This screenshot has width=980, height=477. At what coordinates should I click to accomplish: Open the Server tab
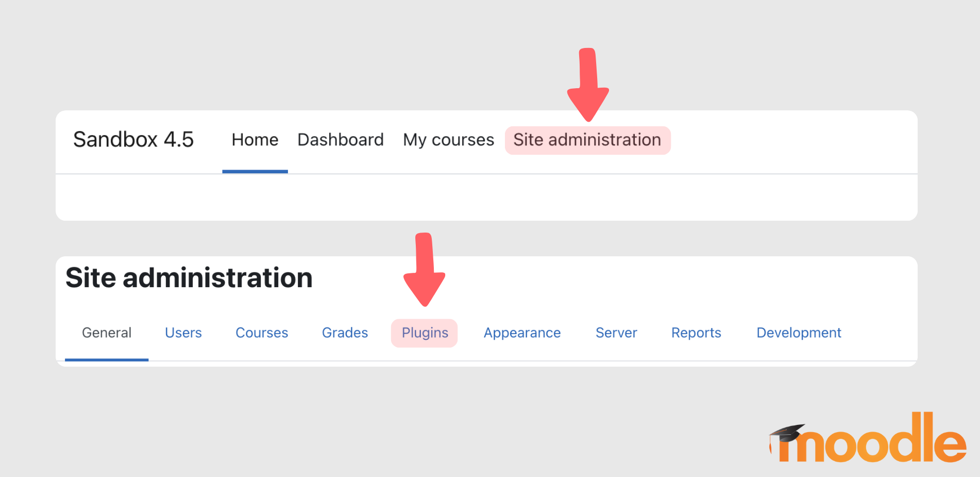[x=616, y=333]
